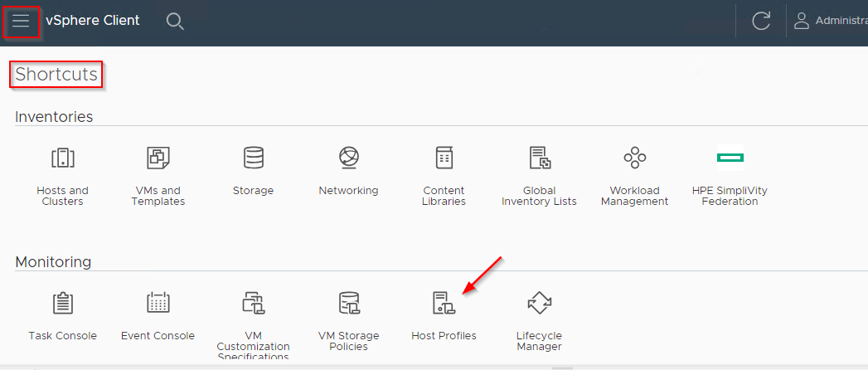Open the hamburger navigation menu
Viewport: 868px width, 370px height.
click(x=21, y=21)
